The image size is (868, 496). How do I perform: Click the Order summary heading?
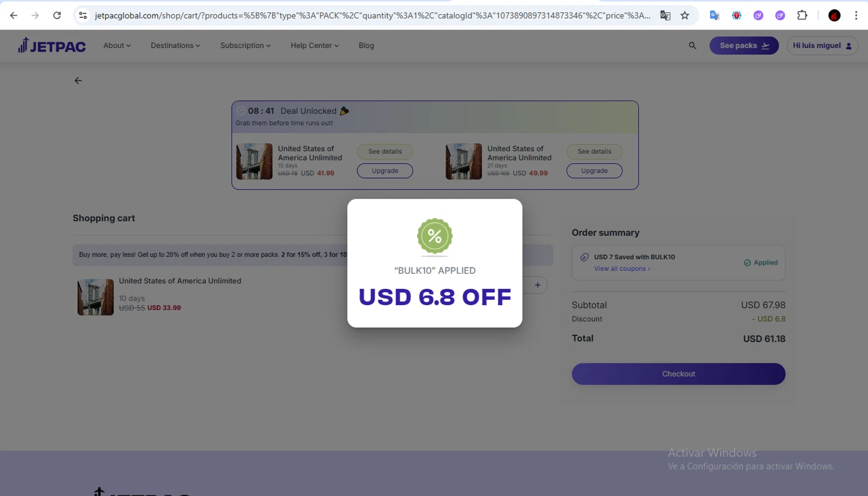(605, 233)
